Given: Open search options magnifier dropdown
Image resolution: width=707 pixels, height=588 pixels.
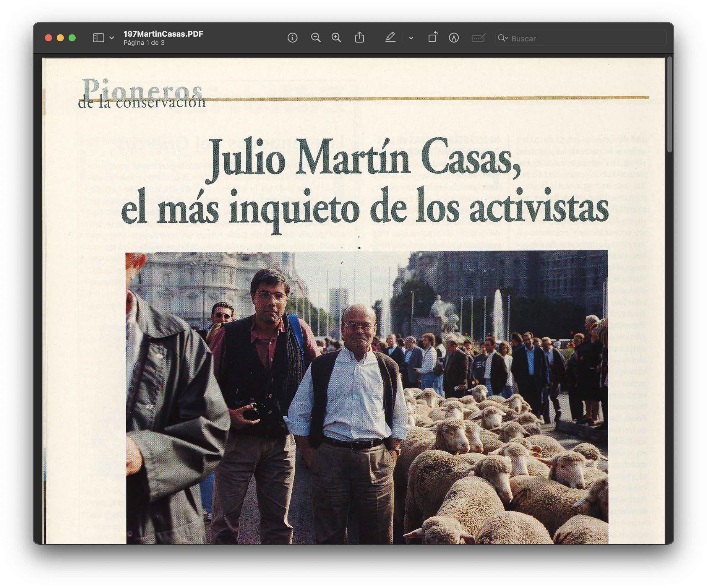Looking at the screenshot, I should [503, 38].
